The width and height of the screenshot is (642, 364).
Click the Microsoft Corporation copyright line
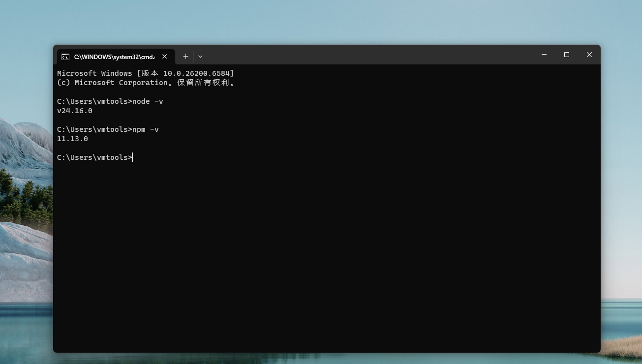pyautogui.click(x=146, y=83)
